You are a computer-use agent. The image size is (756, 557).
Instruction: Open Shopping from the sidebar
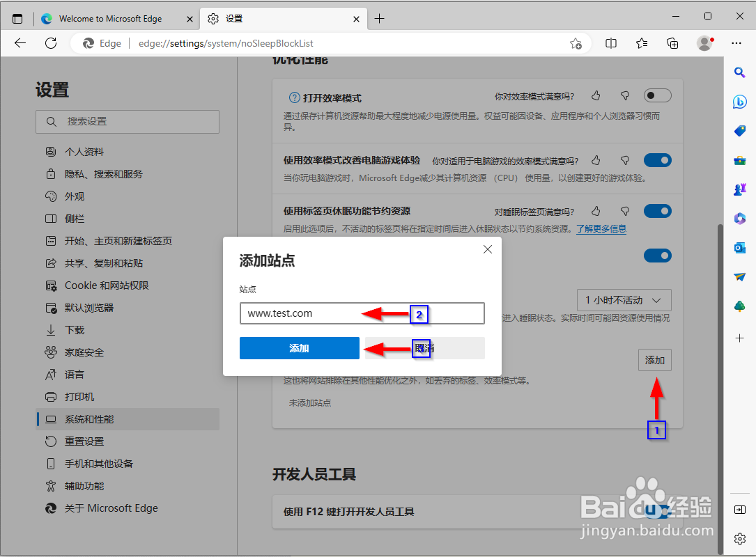tap(740, 131)
